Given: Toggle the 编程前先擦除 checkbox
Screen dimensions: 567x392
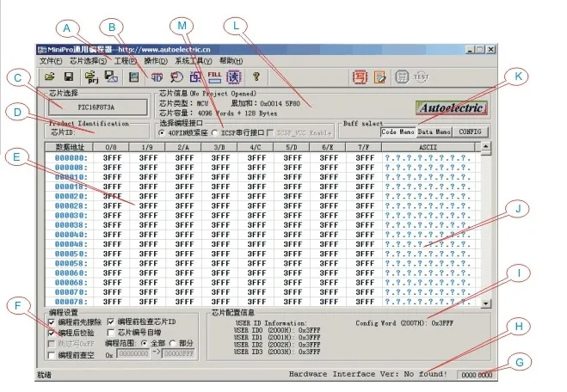Looking at the screenshot, I should [x=52, y=322].
